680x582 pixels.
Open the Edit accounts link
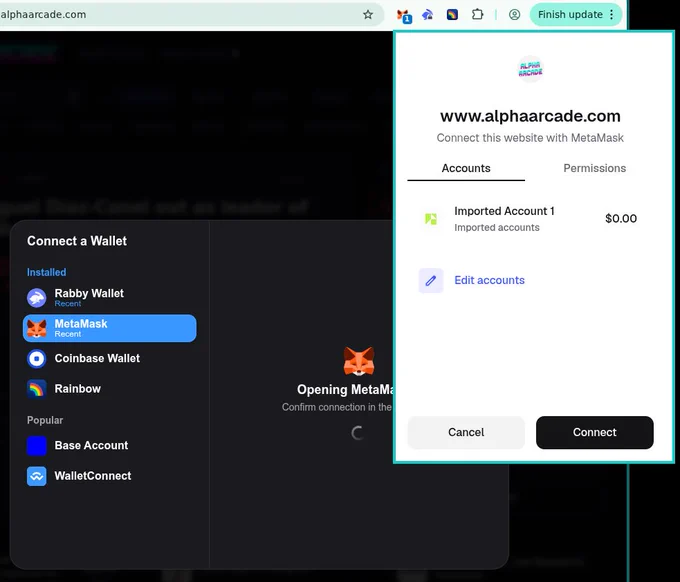489,280
